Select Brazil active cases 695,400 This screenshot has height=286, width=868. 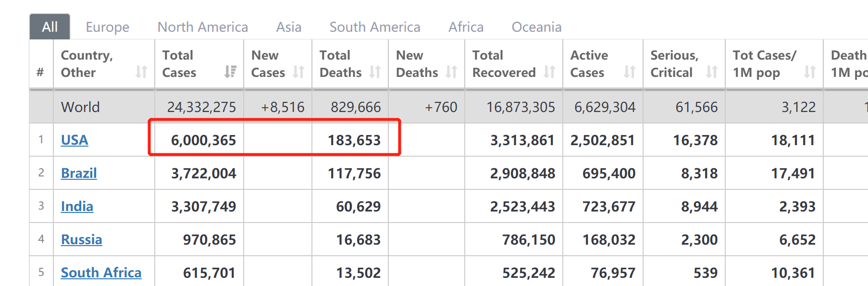609,173
